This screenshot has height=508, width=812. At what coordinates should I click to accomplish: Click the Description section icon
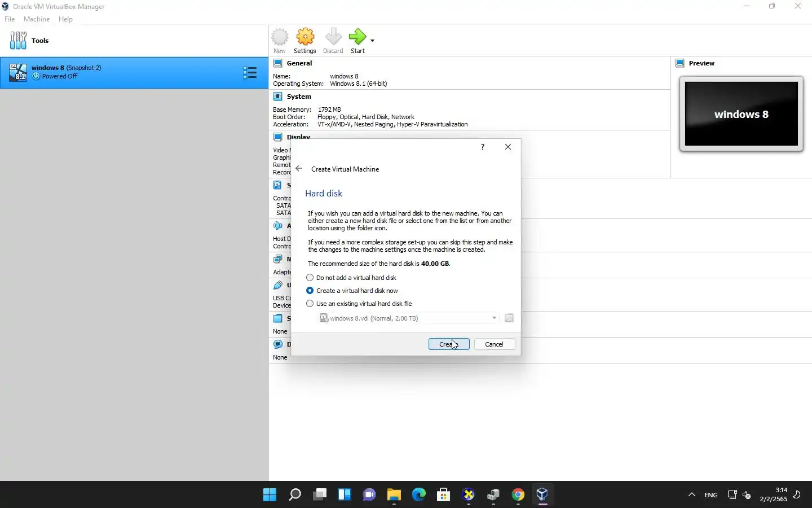point(277,344)
